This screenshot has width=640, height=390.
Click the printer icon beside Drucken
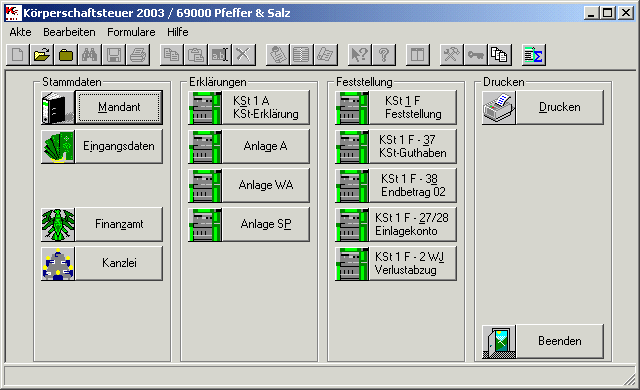click(x=499, y=108)
